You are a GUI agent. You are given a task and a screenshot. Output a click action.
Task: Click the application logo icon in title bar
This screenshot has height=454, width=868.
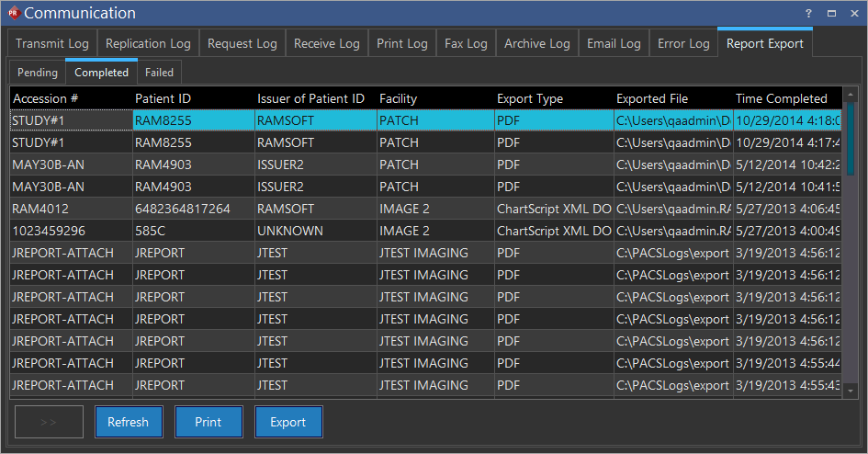tap(13, 13)
